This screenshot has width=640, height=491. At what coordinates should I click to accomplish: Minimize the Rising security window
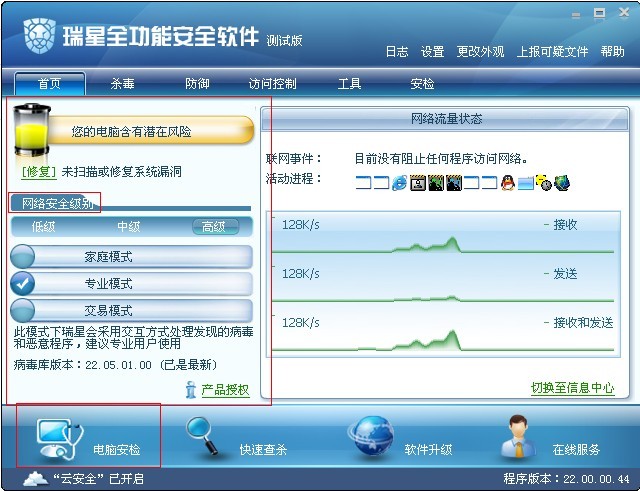click(x=576, y=16)
